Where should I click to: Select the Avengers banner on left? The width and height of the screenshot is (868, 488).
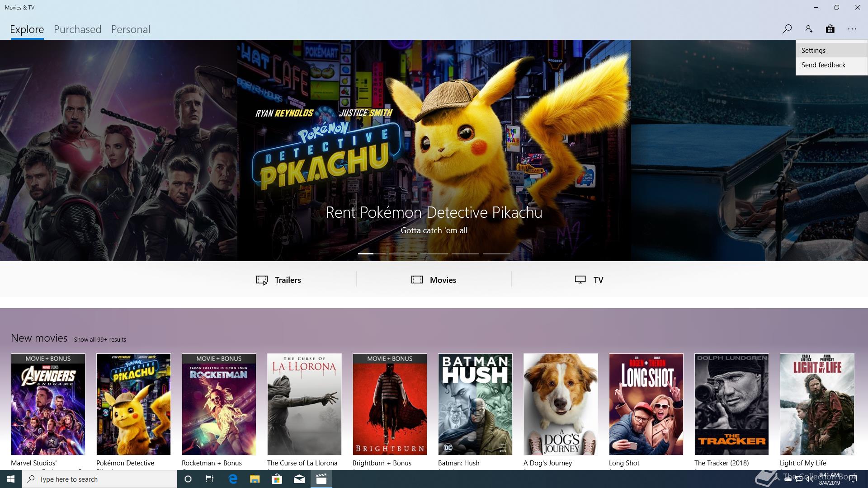click(118, 150)
